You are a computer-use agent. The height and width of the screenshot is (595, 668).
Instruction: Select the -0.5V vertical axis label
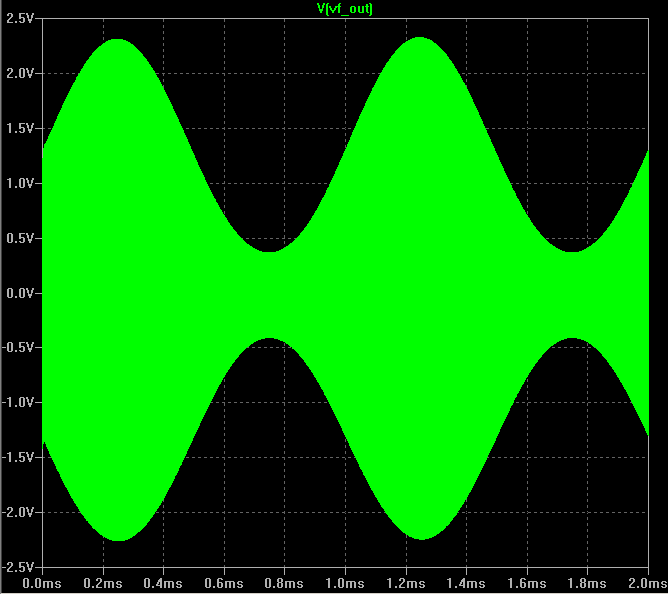click(18, 348)
